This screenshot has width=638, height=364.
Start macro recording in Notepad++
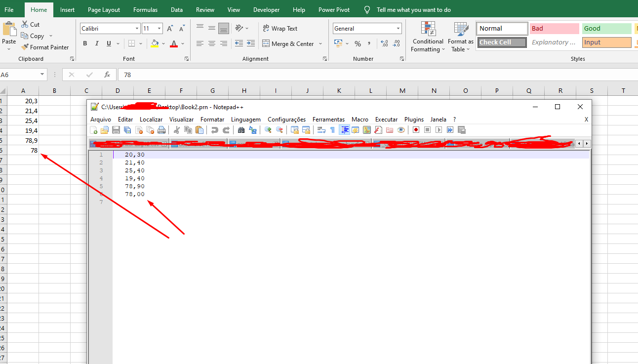pos(415,130)
